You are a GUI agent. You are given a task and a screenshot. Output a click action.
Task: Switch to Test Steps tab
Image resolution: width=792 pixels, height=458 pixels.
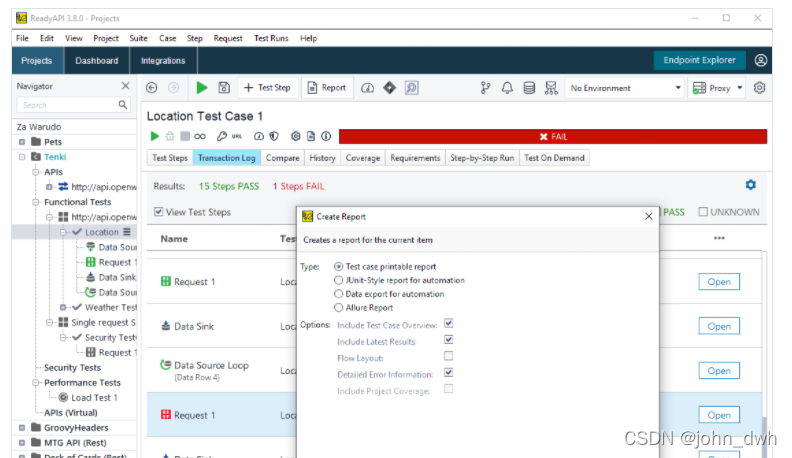(x=170, y=158)
